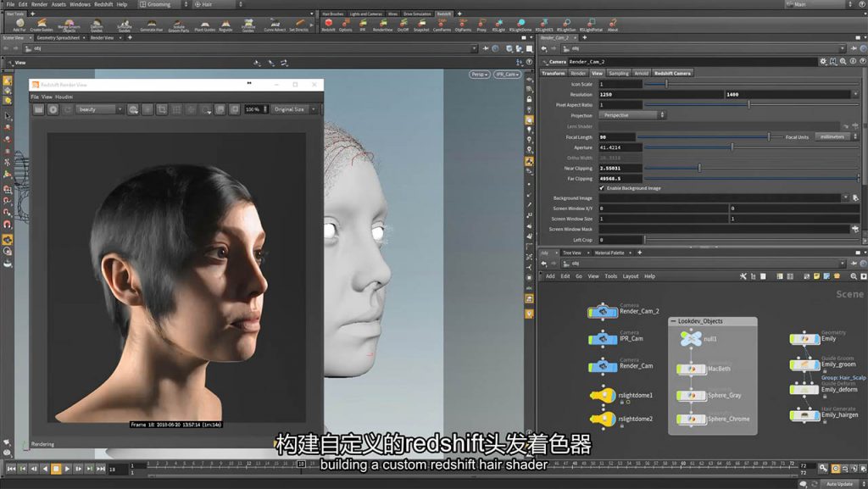Open the Hair radial menu dropdown
Image resolution: width=868 pixels, height=489 pixels.
[218, 4]
